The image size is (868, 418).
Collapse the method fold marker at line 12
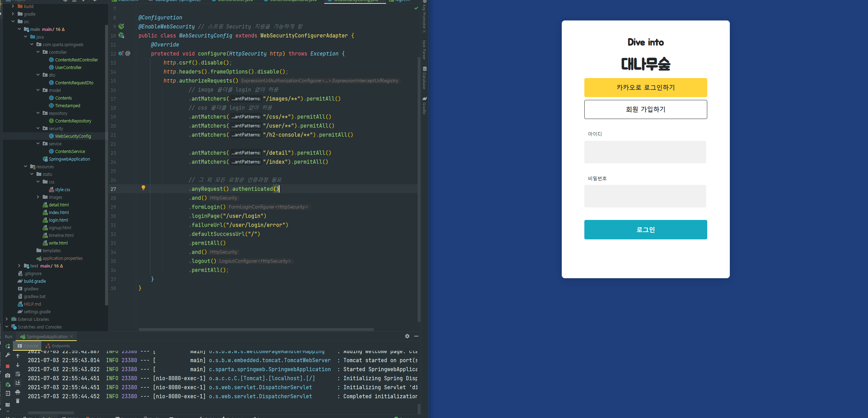[136, 54]
